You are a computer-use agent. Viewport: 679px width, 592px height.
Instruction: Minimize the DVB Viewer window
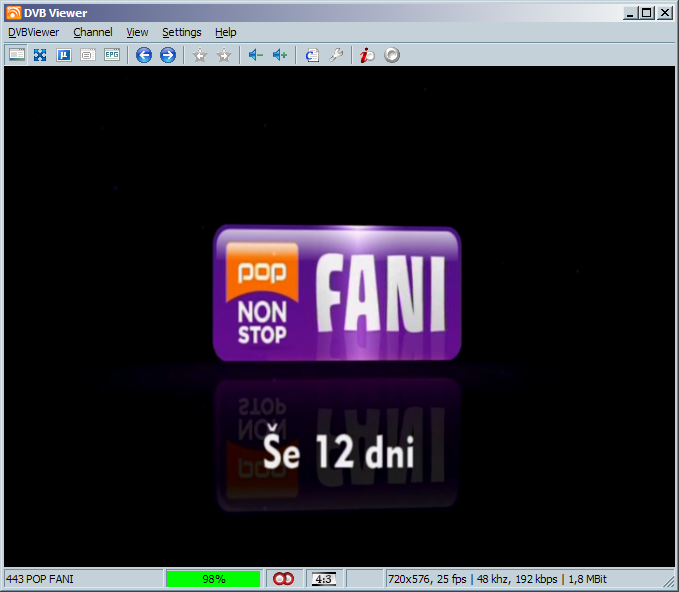point(630,13)
